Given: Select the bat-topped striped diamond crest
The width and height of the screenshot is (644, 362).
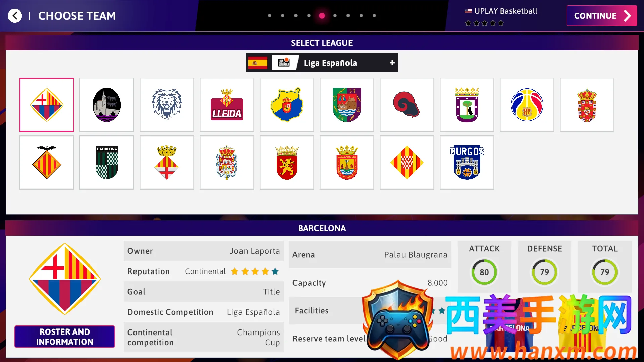Looking at the screenshot, I should click(47, 163).
